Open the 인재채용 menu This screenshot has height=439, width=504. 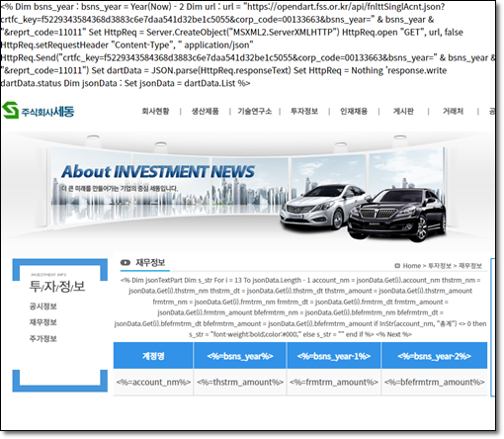tap(354, 112)
